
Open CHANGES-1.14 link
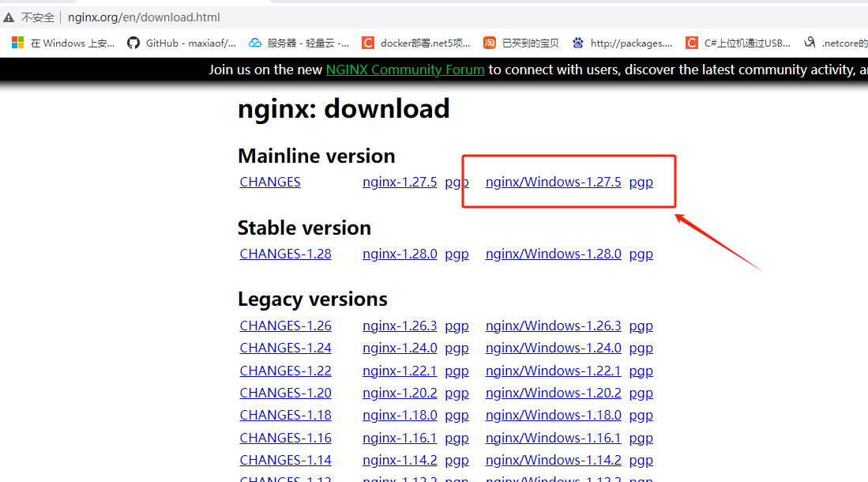[x=286, y=460]
